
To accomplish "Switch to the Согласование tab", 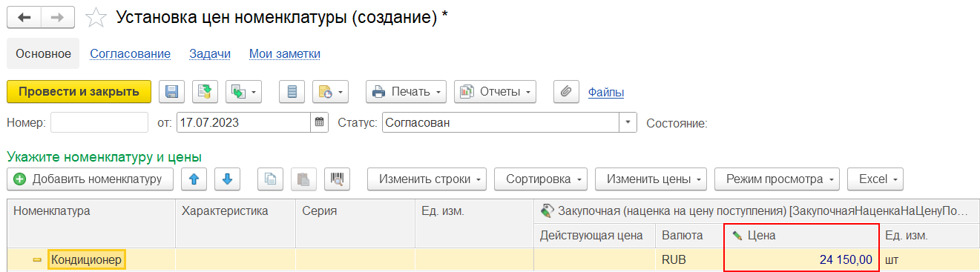I will 131,53.
